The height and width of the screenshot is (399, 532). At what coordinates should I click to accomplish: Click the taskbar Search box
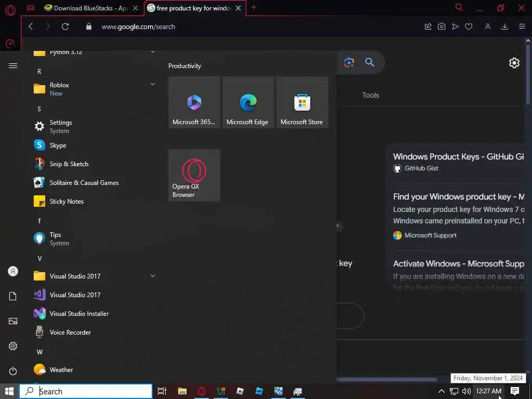86,391
